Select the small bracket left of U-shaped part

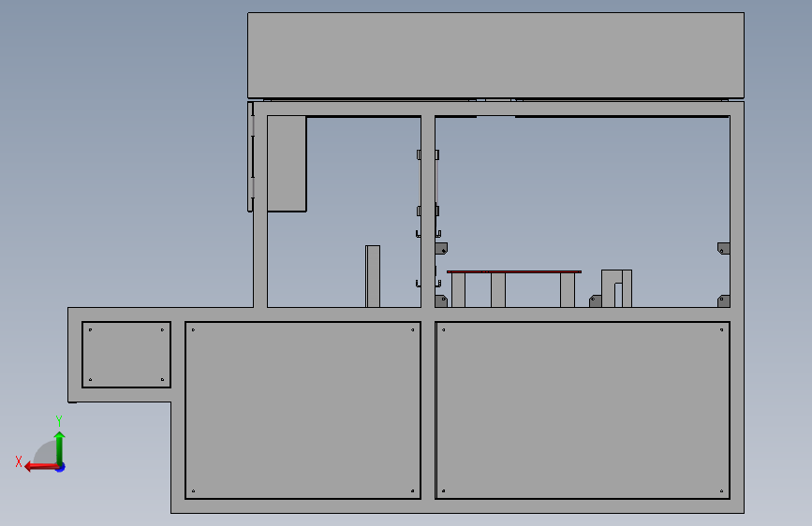click(x=596, y=301)
